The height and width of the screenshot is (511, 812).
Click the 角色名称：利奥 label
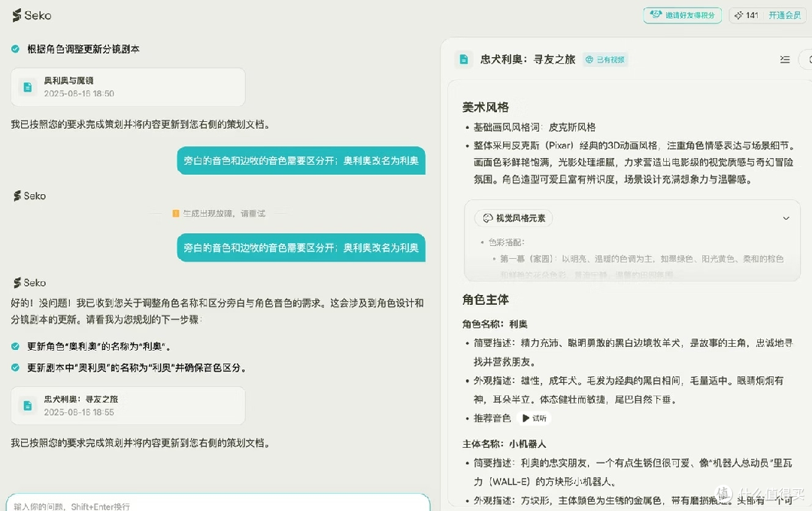pyautogui.click(x=495, y=324)
